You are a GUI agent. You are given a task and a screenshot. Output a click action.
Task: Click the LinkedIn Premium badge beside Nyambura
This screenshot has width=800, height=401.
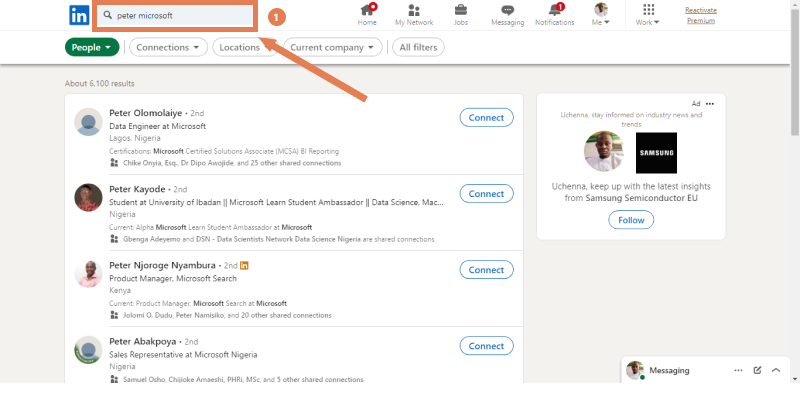244,265
